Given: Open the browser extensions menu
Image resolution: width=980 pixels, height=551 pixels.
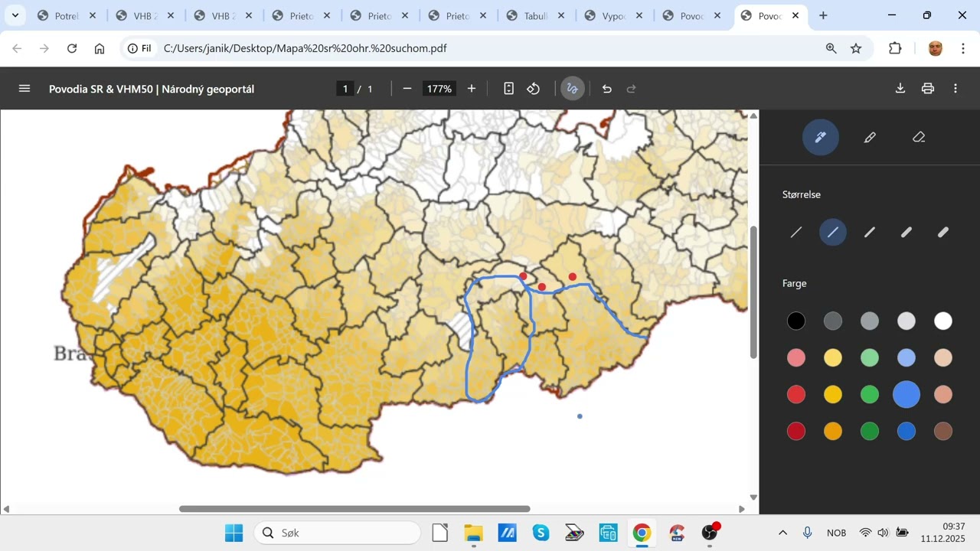Looking at the screenshot, I should click(x=895, y=48).
